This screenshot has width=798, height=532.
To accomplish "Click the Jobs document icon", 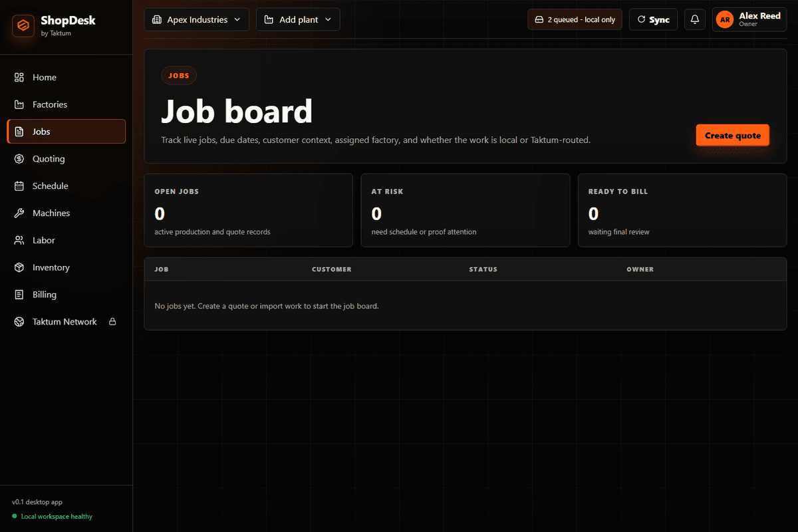I will [19, 132].
